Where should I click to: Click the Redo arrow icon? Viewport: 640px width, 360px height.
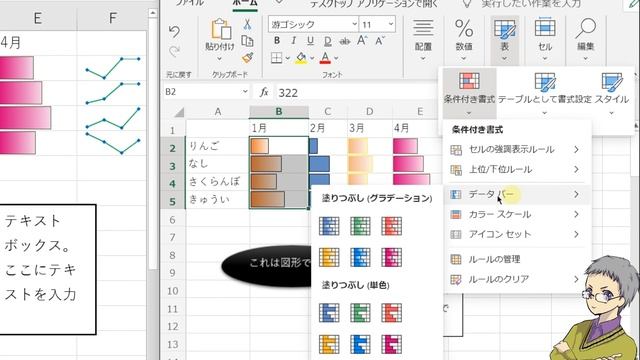click(174, 51)
